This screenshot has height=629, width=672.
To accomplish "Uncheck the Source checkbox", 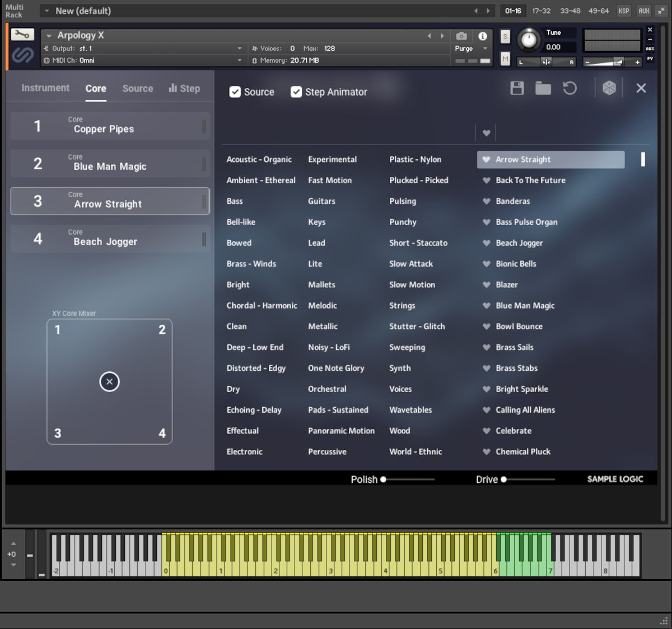I will 235,92.
